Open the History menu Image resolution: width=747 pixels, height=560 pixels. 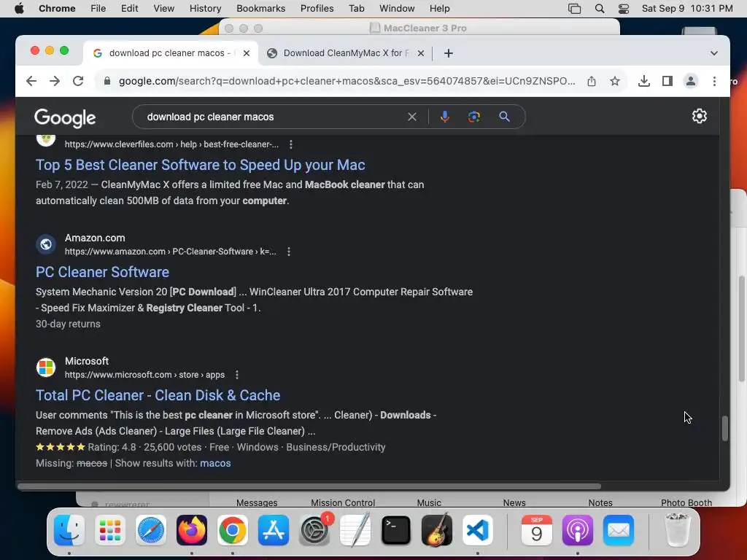pos(205,9)
